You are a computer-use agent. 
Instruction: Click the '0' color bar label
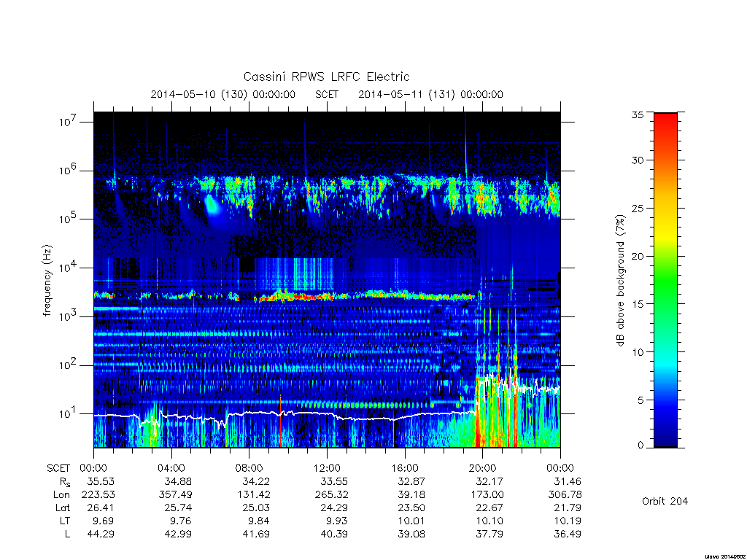(640, 446)
